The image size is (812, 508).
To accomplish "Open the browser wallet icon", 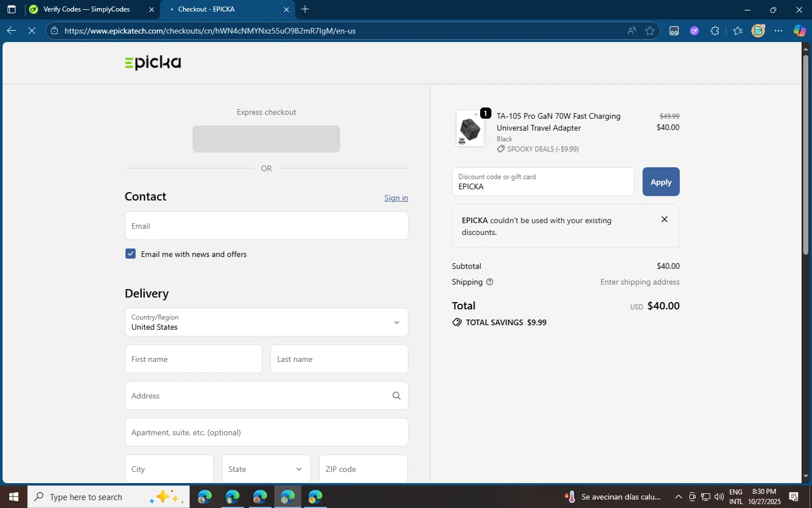I will pos(674,31).
